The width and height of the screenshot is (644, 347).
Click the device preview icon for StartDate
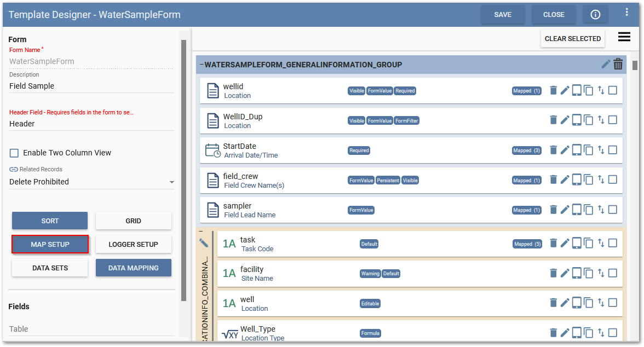pos(577,150)
